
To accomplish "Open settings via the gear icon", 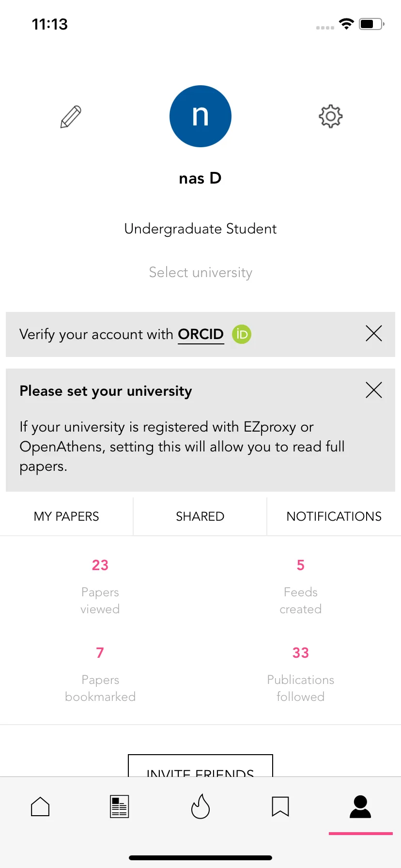I will 331,116.
